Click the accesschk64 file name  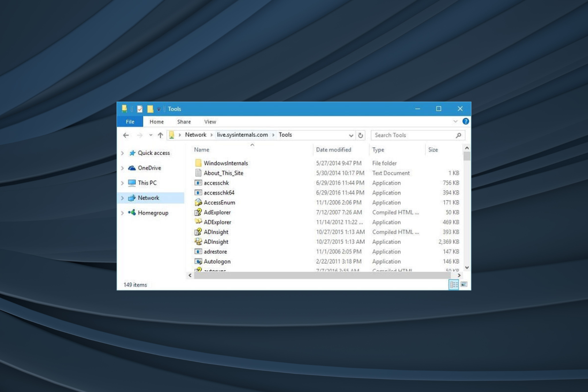[219, 193]
